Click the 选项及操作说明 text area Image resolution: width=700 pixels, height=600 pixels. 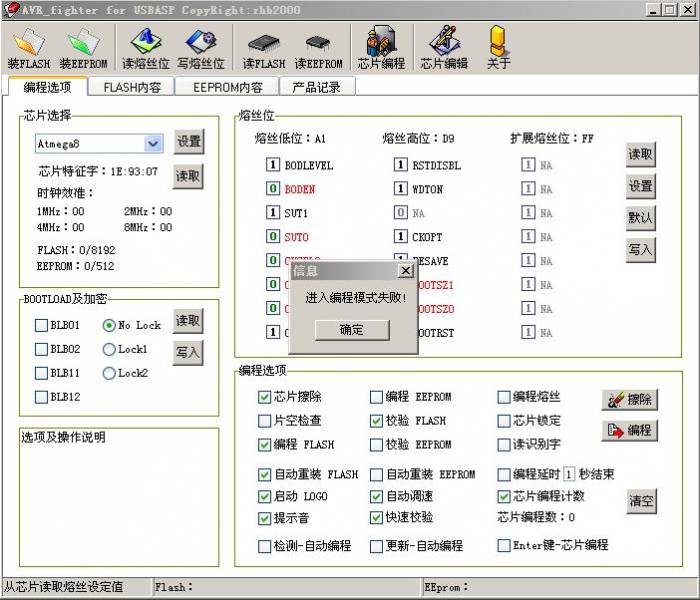point(119,497)
